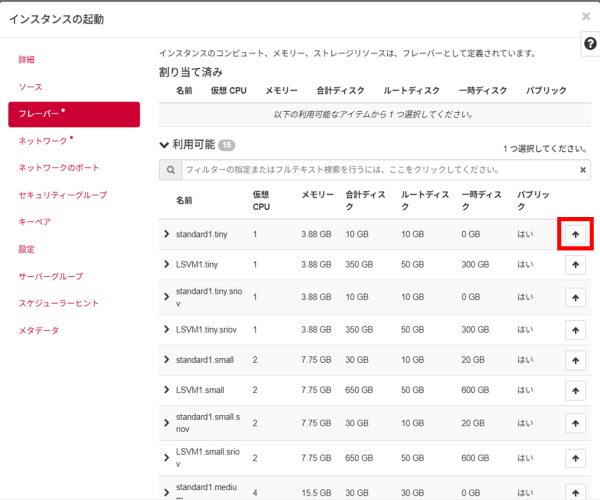
Task: Expand the LSVM1.tiny row chevron
Action: tap(167, 264)
